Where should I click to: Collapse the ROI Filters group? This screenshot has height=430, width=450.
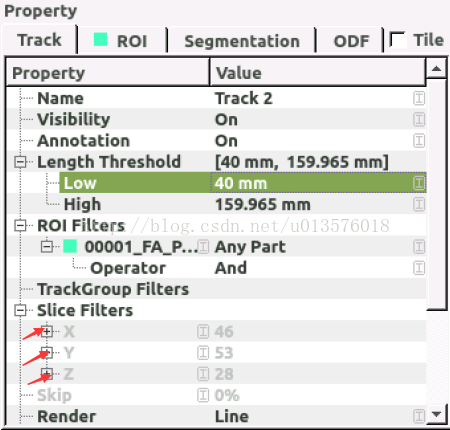click(x=20, y=226)
